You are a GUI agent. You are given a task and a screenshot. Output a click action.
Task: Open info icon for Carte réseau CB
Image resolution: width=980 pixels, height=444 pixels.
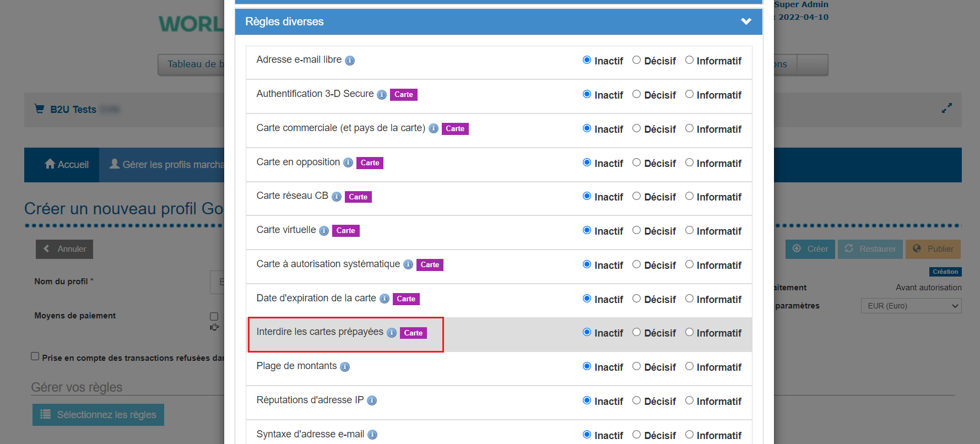coord(337,197)
